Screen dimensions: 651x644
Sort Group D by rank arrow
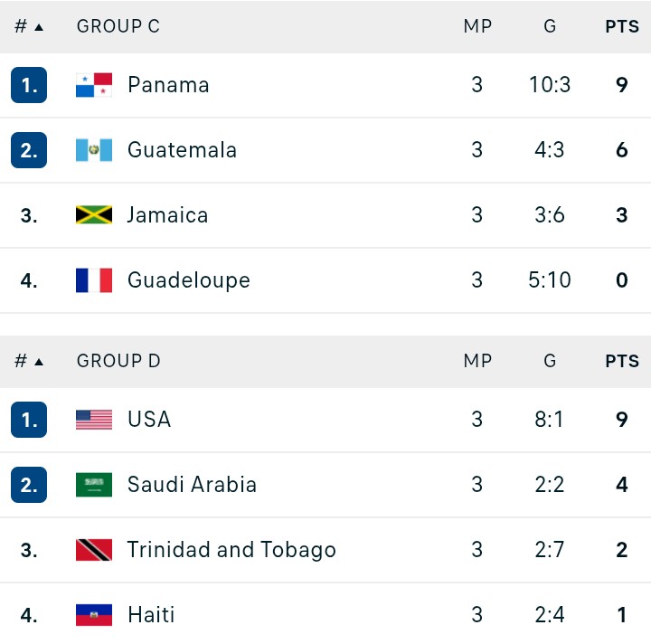coord(39,362)
